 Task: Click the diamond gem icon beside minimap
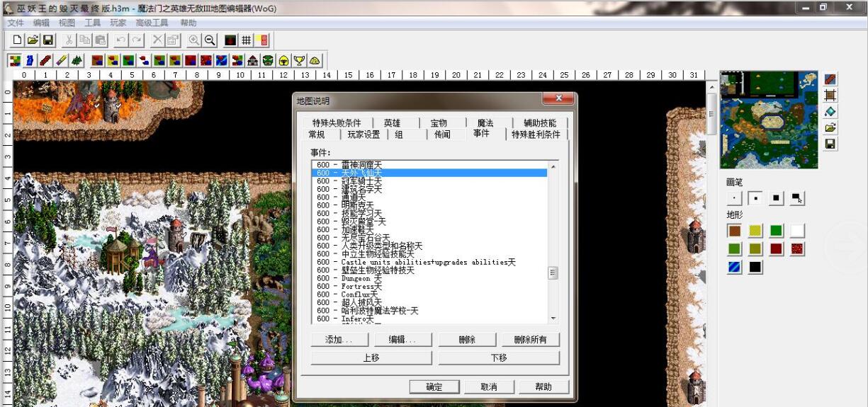tap(830, 111)
